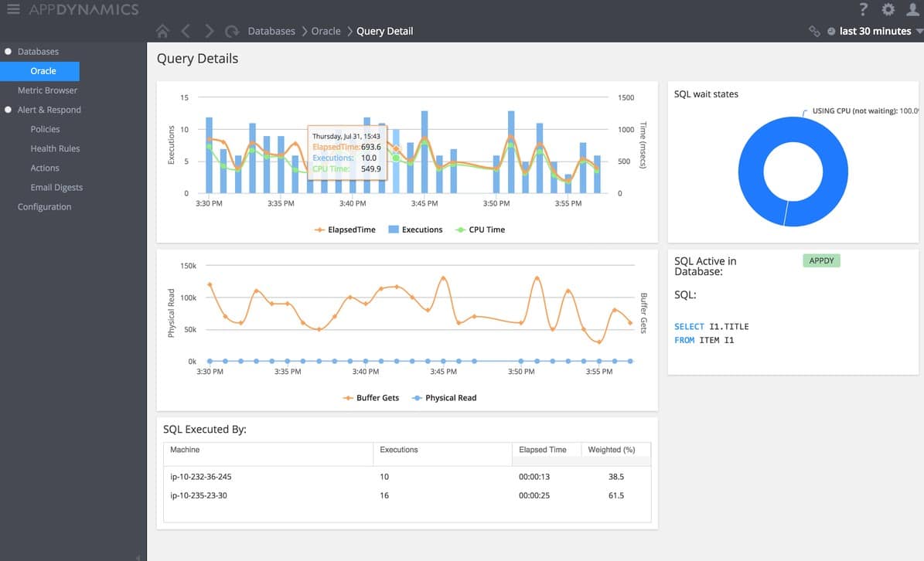The height and width of the screenshot is (561, 924).
Task: Click the share link icon near time range
Action: coord(814,31)
